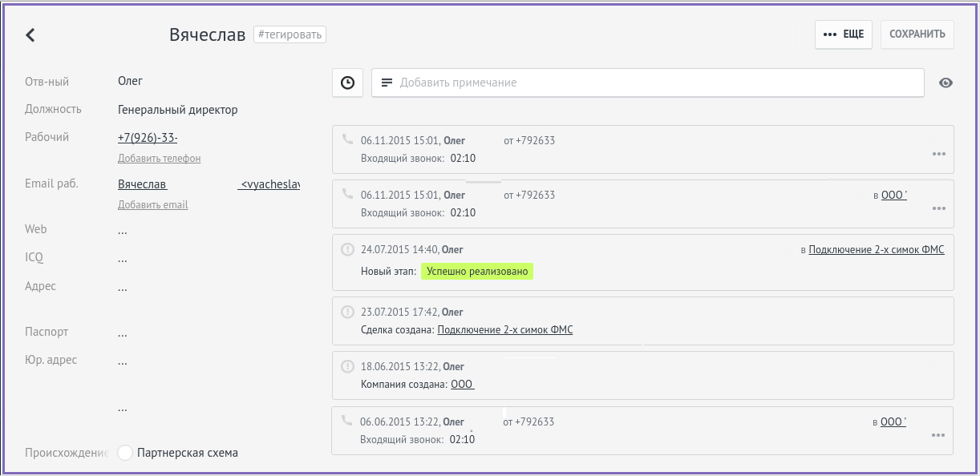Viewport: 980px width, 476px height.
Task: Click the contact name Вячеслав title
Action: coord(207,34)
